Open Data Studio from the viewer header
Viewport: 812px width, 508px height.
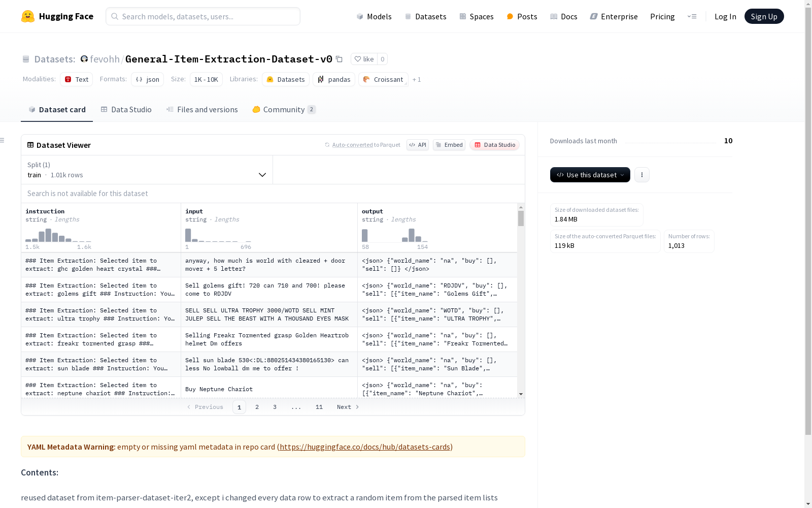[494, 145]
